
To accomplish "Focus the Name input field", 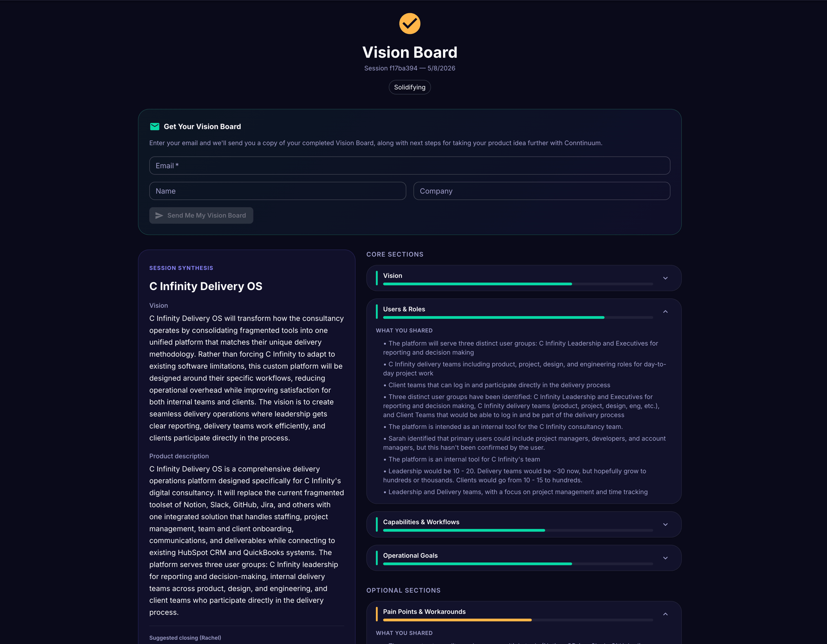I will pos(277,191).
